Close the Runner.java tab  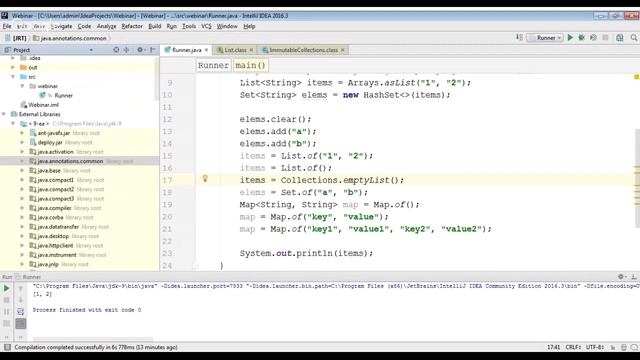pos(207,50)
